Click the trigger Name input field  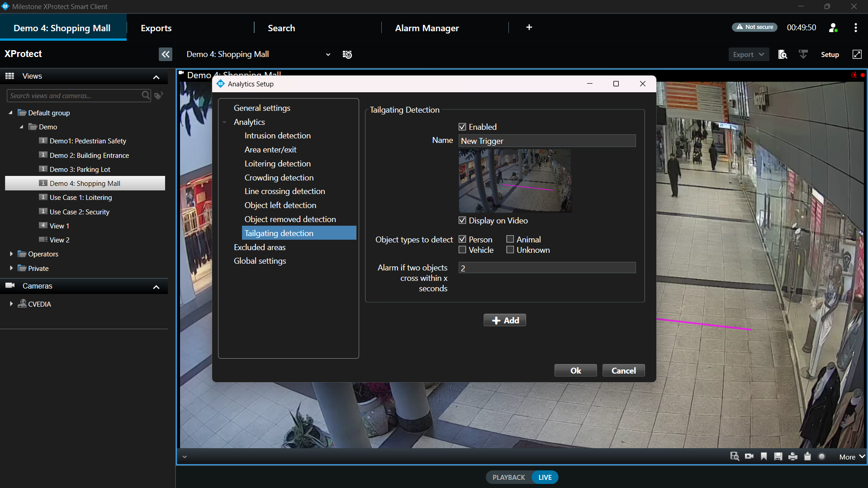[x=547, y=141]
